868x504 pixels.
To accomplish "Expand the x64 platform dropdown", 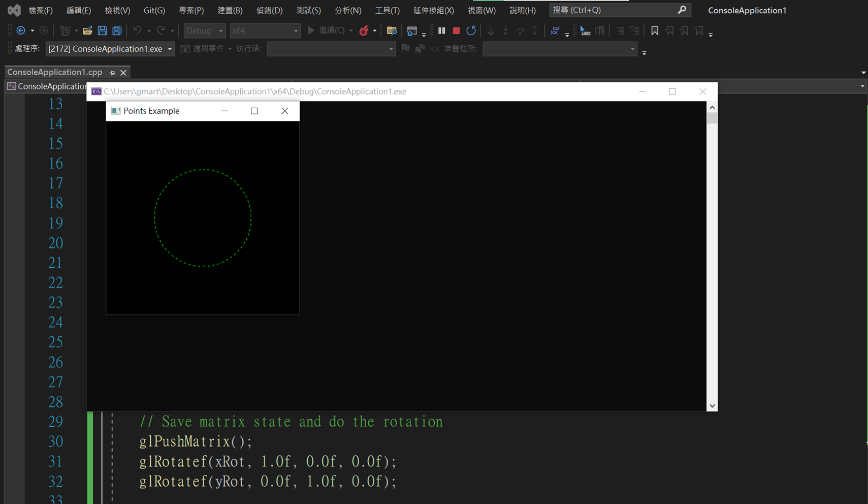I will point(296,31).
